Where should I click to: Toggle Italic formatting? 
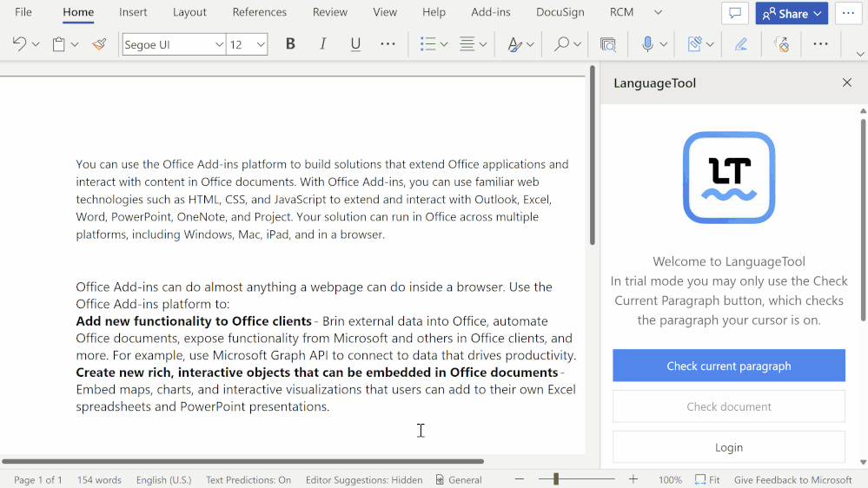tap(322, 43)
